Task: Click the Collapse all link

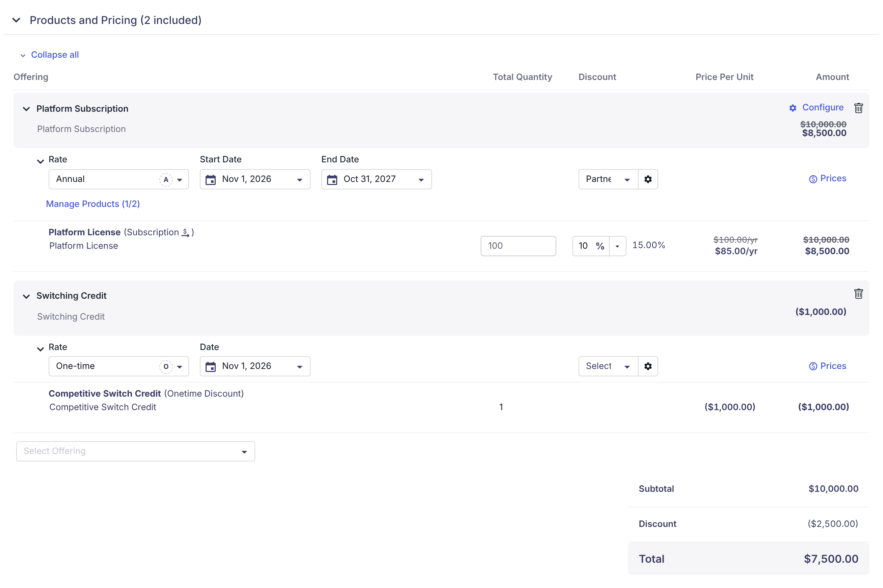Action: pos(55,55)
